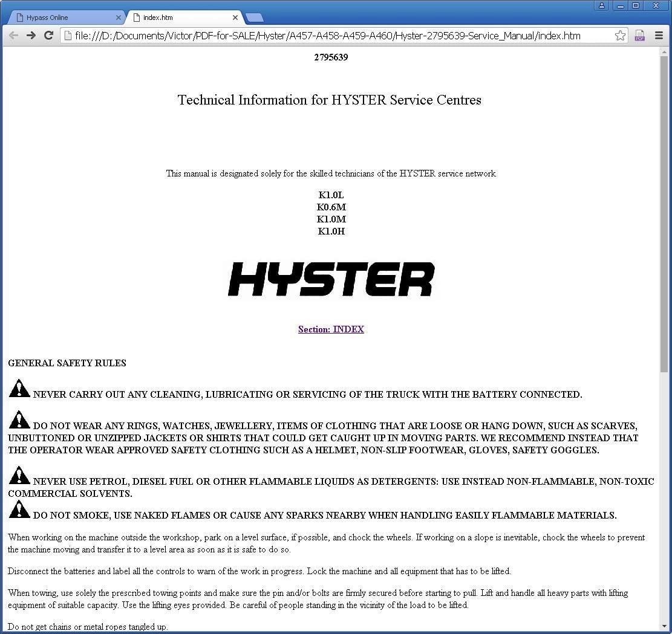The image size is (672, 634).
Task: Click the 'When working on the machine' paragraph
Action: tap(327, 543)
